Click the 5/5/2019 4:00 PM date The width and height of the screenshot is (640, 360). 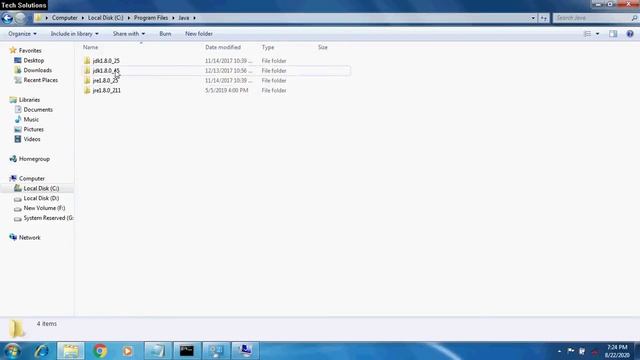coord(227,90)
